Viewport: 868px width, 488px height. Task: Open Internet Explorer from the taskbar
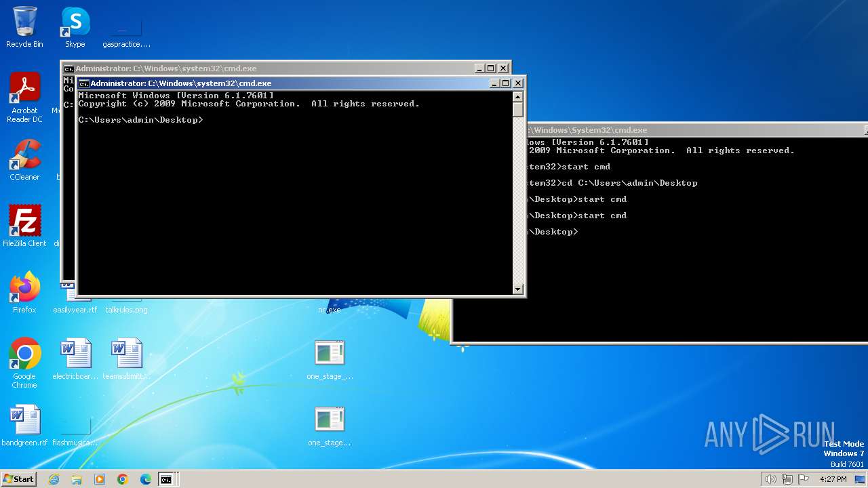coord(54,479)
